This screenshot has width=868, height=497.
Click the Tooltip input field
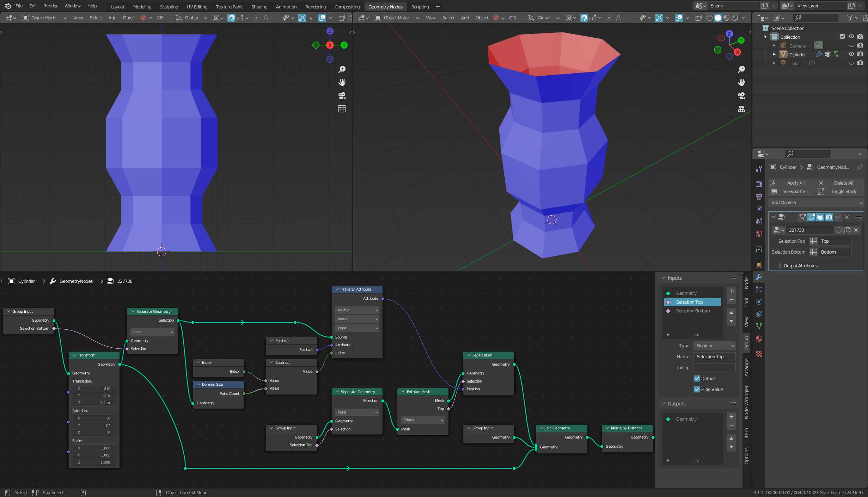tap(714, 367)
